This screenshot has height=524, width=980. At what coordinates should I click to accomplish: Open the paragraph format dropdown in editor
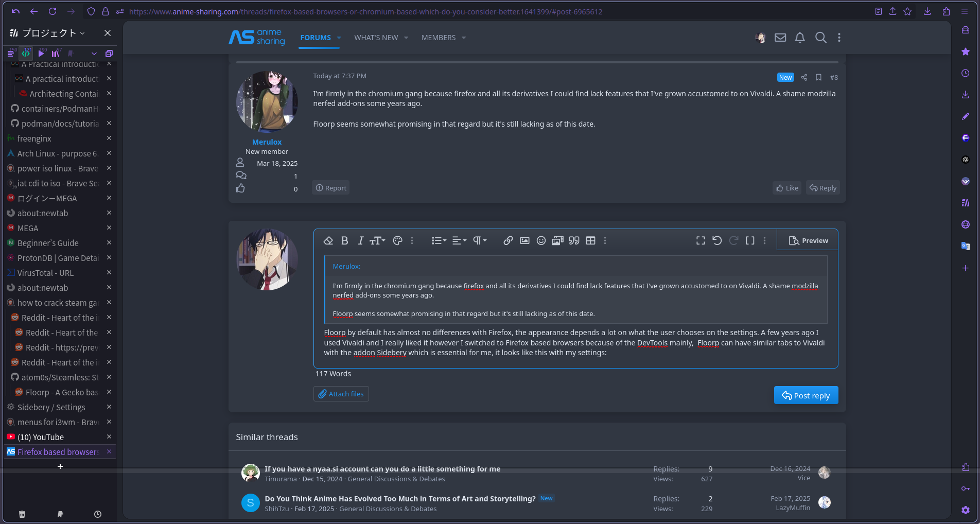tap(480, 240)
